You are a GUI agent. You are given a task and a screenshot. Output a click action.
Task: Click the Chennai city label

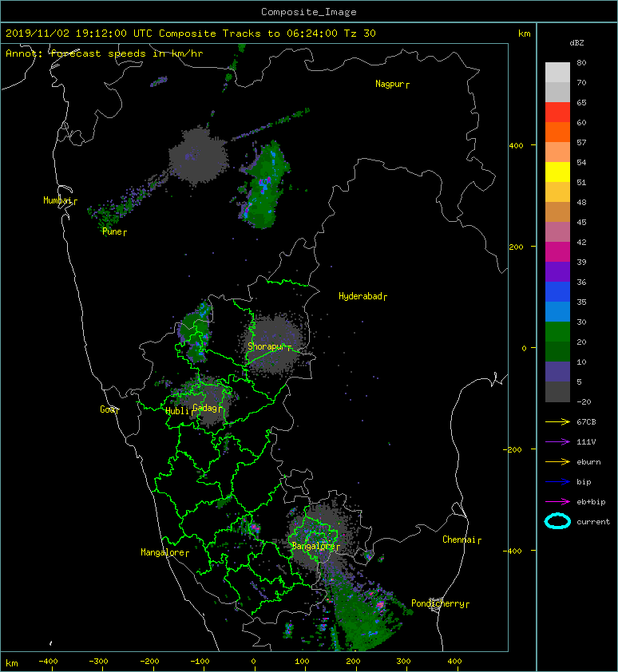pyautogui.click(x=459, y=540)
